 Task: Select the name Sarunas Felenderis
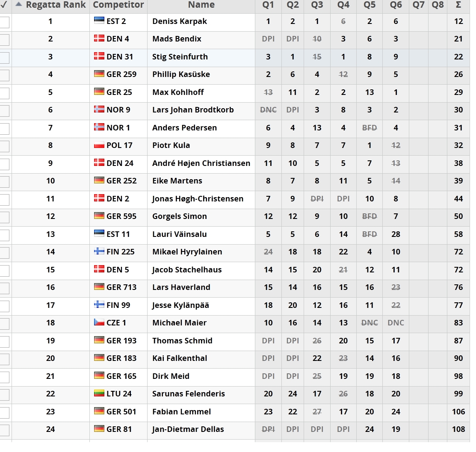(x=189, y=394)
